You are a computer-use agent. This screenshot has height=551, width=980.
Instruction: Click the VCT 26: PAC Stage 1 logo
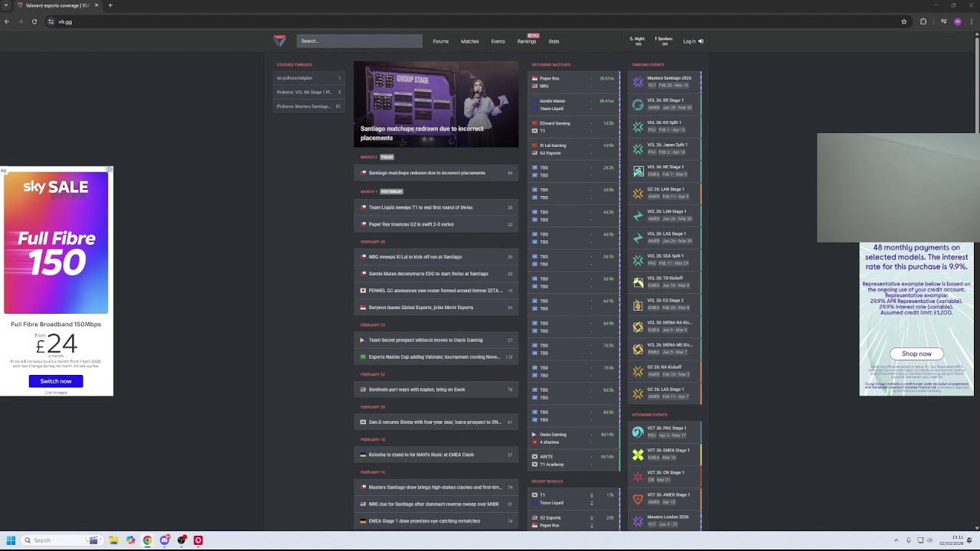pos(638,432)
